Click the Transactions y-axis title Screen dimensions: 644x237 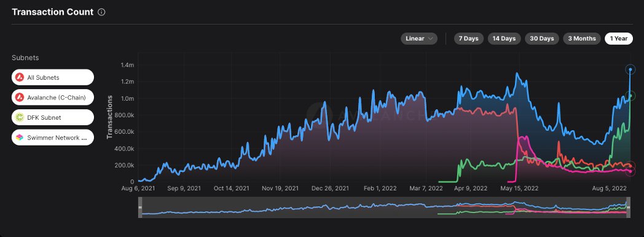coord(109,117)
